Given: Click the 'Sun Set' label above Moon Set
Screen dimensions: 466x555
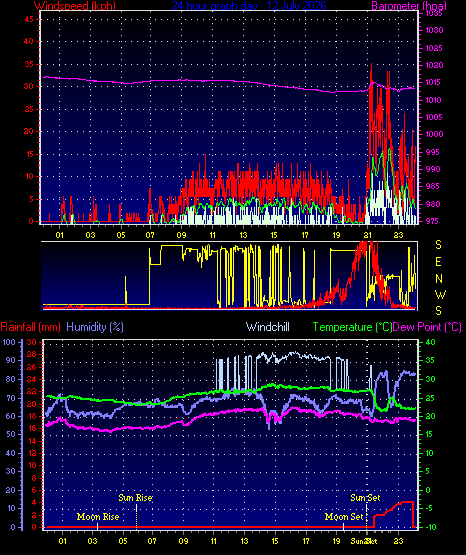Looking at the screenshot, I should [365, 498].
